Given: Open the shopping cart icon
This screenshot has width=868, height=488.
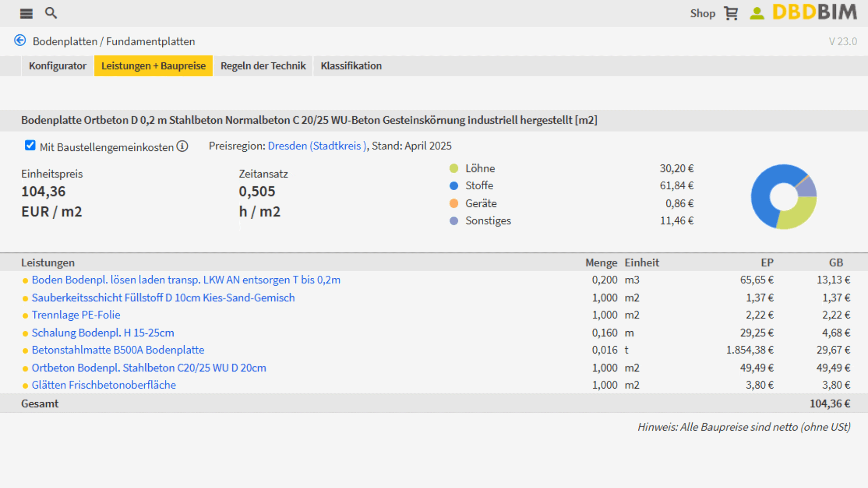Looking at the screenshot, I should coord(731,14).
